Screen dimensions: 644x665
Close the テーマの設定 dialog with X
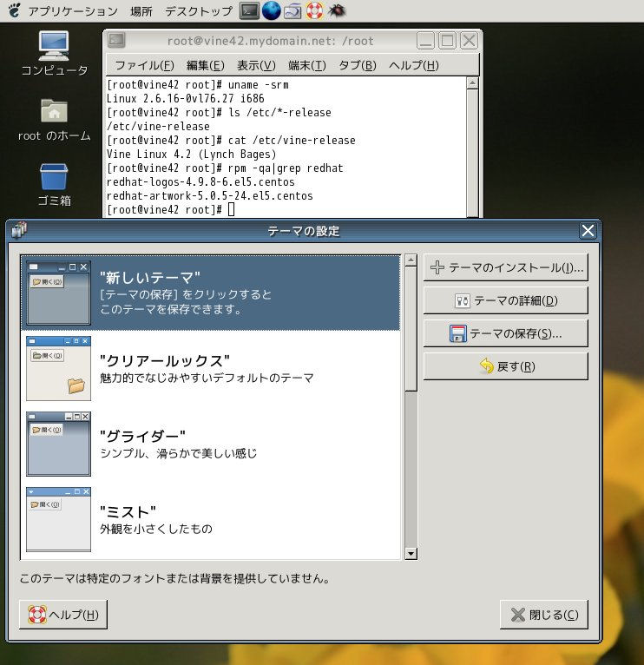[588, 231]
